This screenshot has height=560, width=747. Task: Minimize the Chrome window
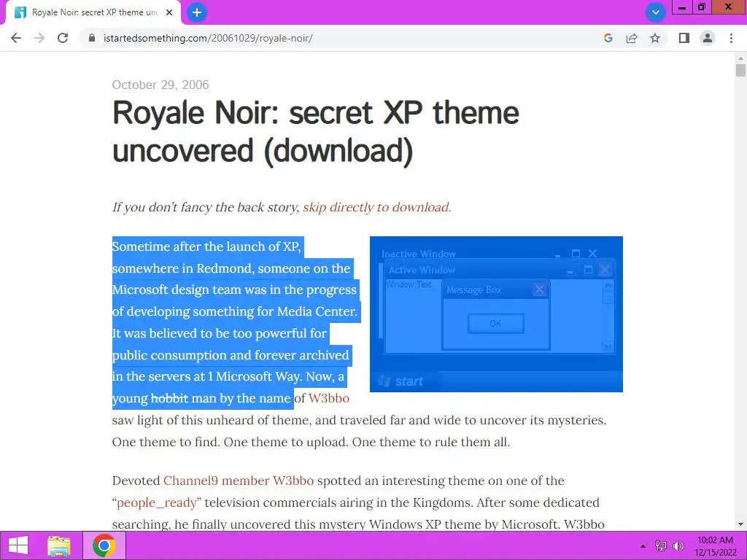coord(682,7)
